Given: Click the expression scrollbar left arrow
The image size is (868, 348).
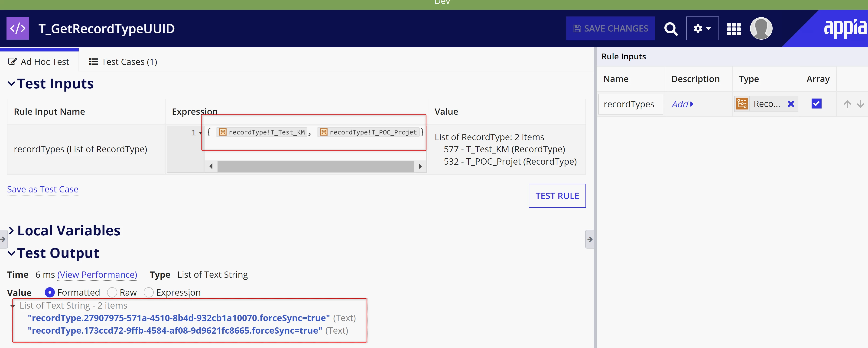Looking at the screenshot, I should 211,166.
